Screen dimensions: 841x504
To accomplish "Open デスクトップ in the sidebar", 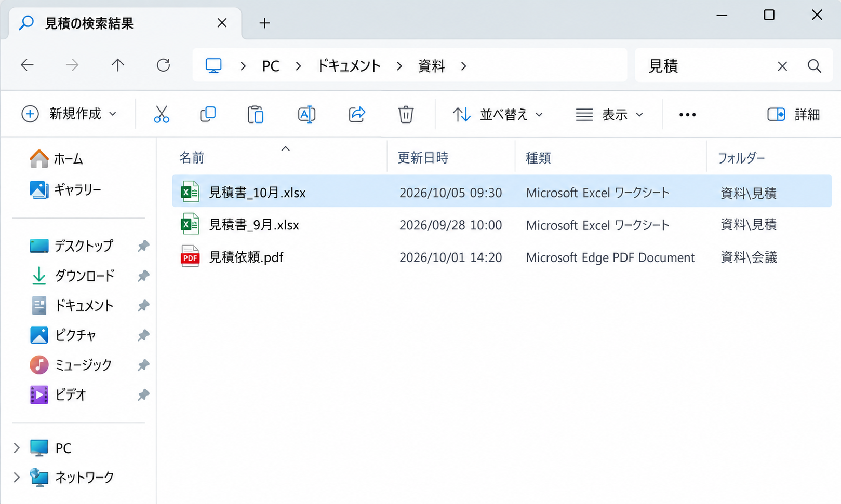I will 72,246.
